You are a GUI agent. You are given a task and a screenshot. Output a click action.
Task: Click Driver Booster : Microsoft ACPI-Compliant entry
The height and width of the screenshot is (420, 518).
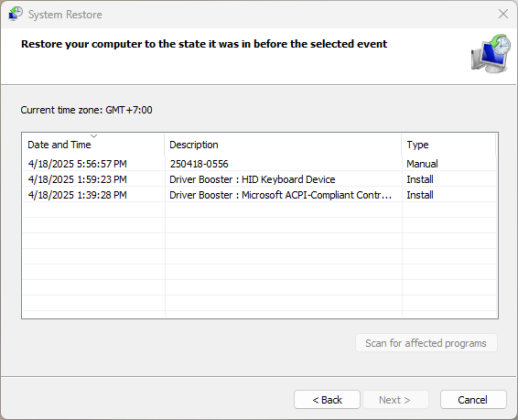280,195
